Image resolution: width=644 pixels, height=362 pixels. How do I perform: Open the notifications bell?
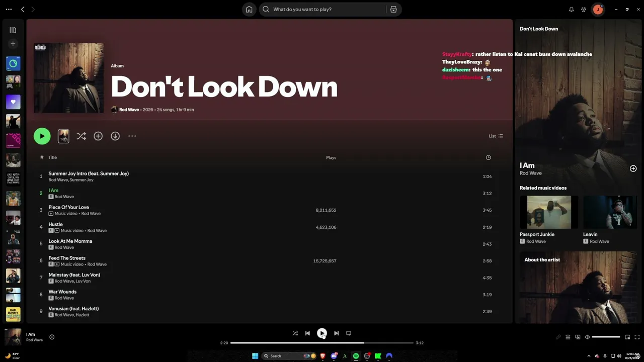coord(572,10)
